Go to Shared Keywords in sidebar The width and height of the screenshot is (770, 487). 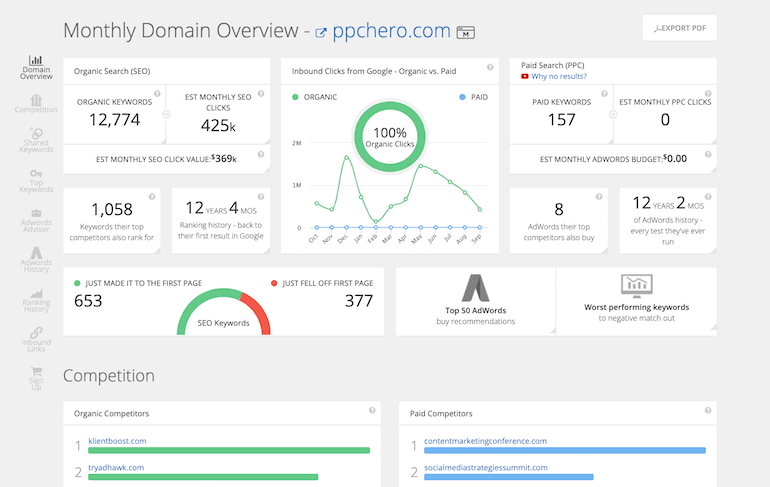tap(36, 140)
